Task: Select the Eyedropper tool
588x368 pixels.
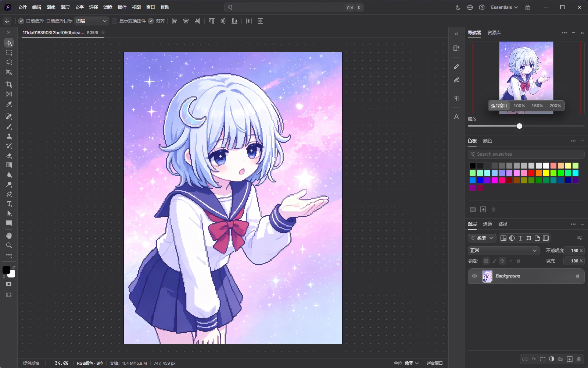Action: pyautogui.click(x=9, y=105)
